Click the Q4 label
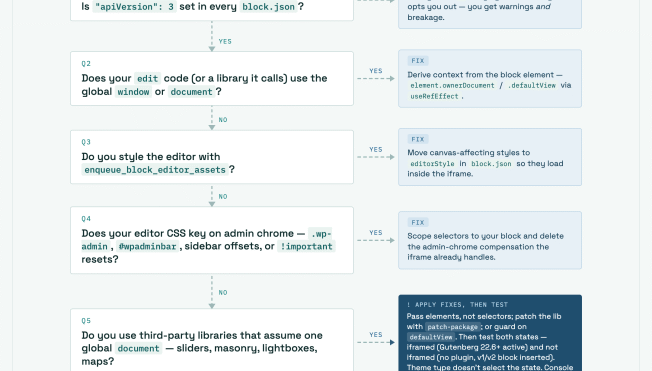 (x=86, y=219)
